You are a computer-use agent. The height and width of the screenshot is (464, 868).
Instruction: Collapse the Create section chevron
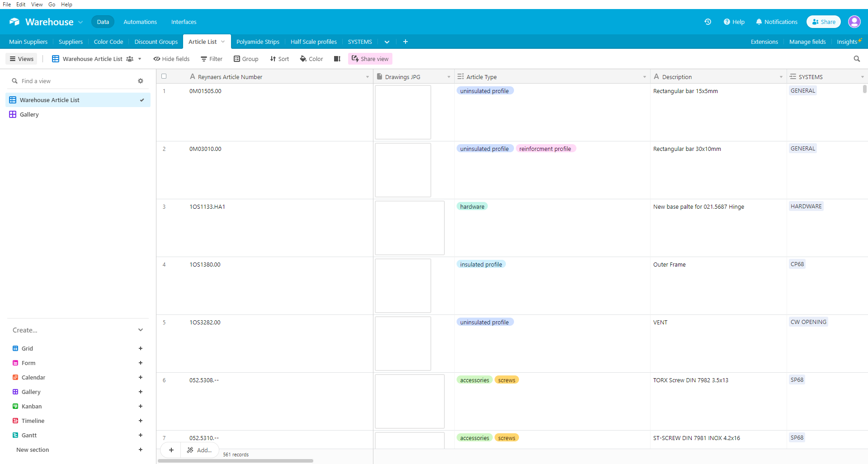(141, 330)
